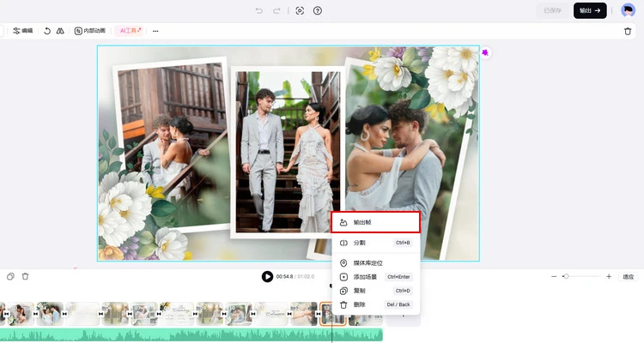Open the pink AI工具 tools button
Image resolution: width=644 pixels, height=343 pixels.
[131, 31]
